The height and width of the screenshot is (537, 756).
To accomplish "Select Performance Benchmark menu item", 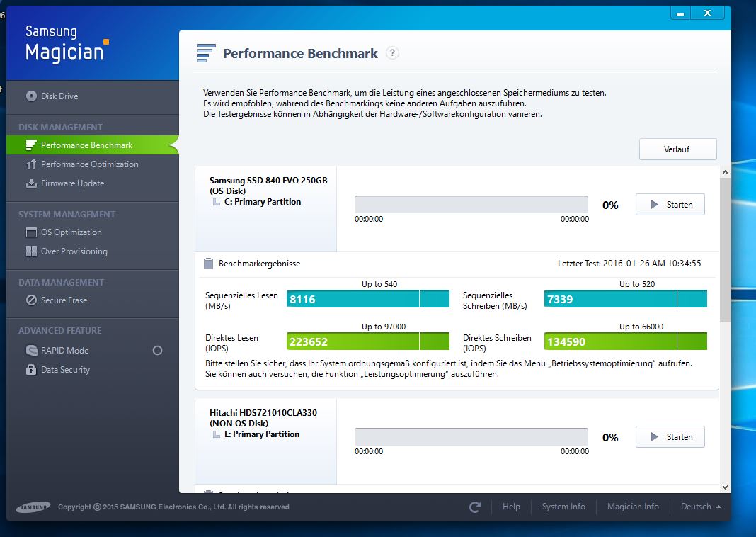I will (x=92, y=145).
